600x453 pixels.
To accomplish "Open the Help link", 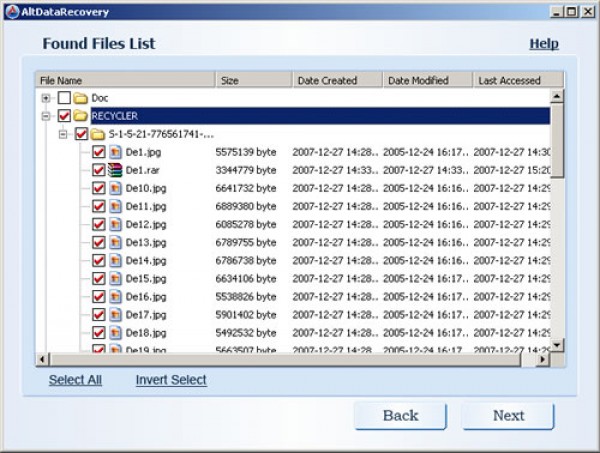I will [543, 44].
